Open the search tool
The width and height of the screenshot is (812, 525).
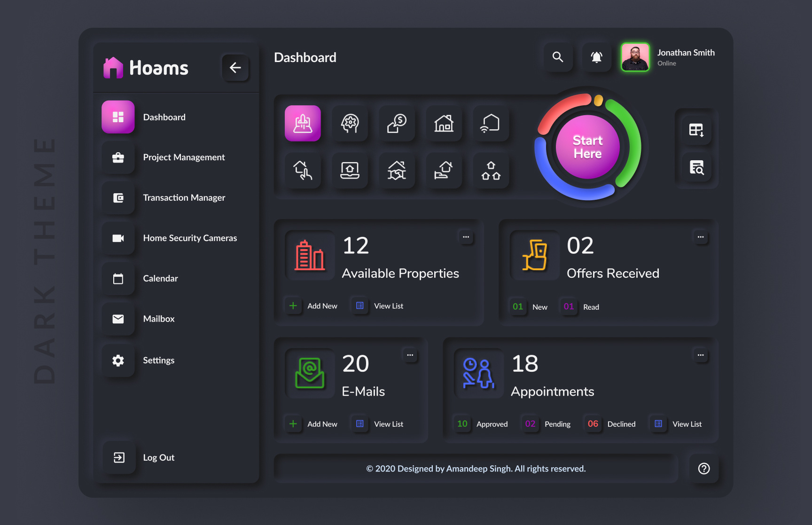pyautogui.click(x=558, y=57)
